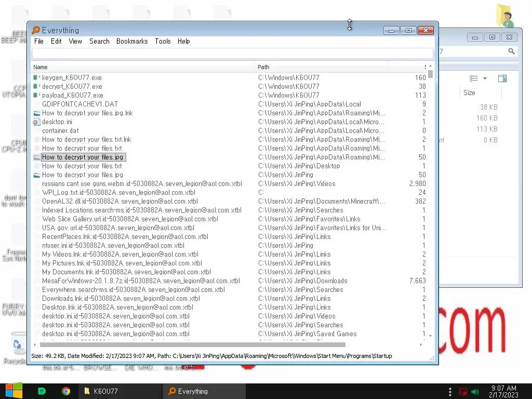Open the View menu

75,42
